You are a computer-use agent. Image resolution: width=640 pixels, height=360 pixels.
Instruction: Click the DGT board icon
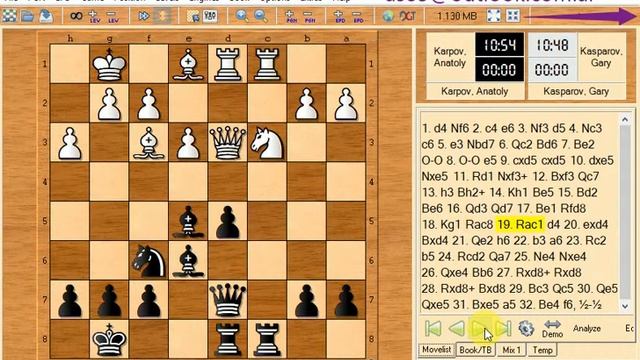click(x=407, y=16)
